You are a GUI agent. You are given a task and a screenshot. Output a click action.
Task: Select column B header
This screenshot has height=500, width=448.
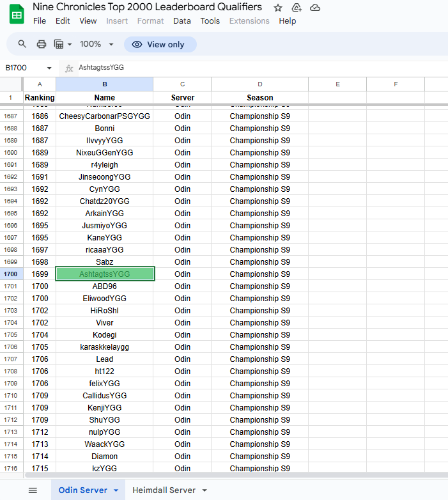click(x=105, y=84)
